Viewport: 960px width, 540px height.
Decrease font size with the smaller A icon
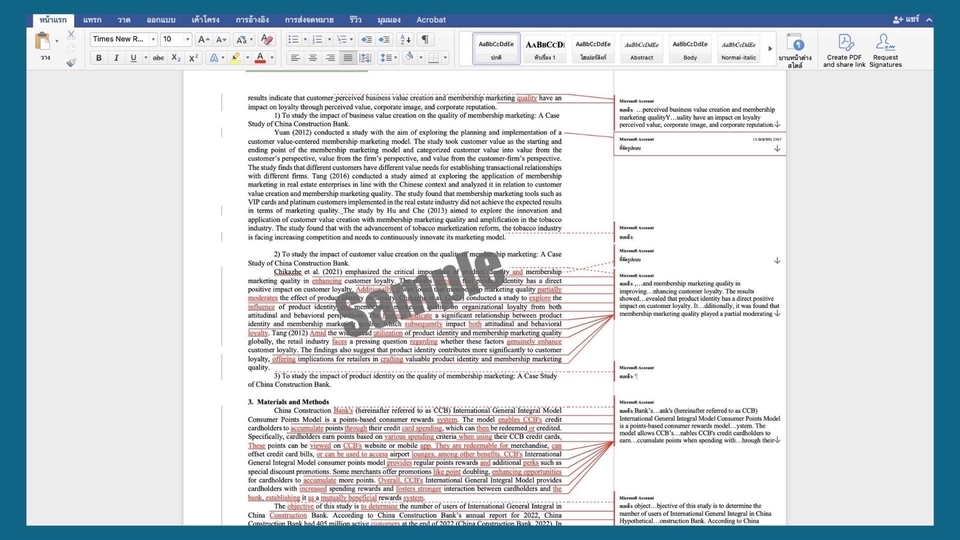222,40
